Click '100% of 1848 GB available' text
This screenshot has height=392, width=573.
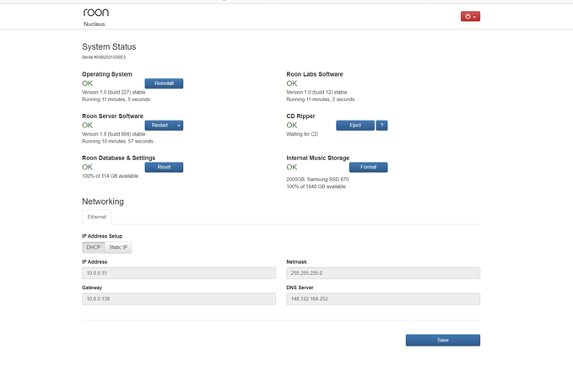coord(316,186)
